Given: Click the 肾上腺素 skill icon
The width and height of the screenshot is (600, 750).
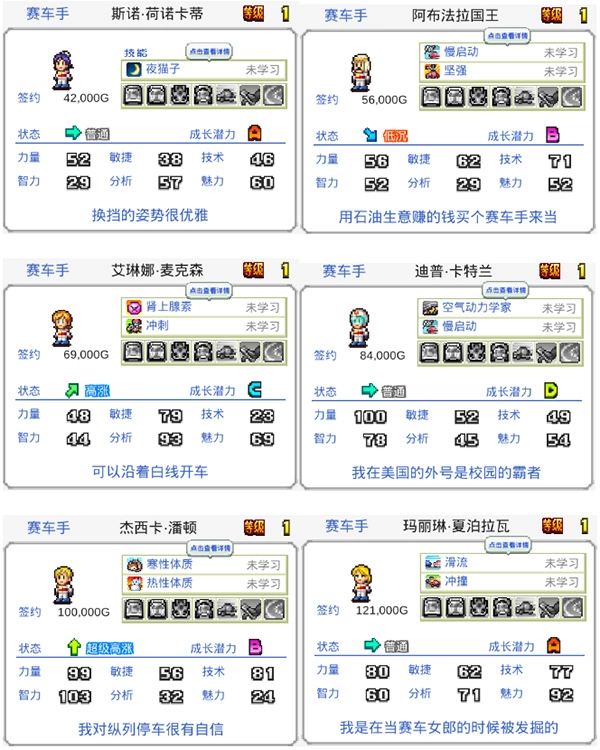Looking at the screenshot, I should point(134,307).
